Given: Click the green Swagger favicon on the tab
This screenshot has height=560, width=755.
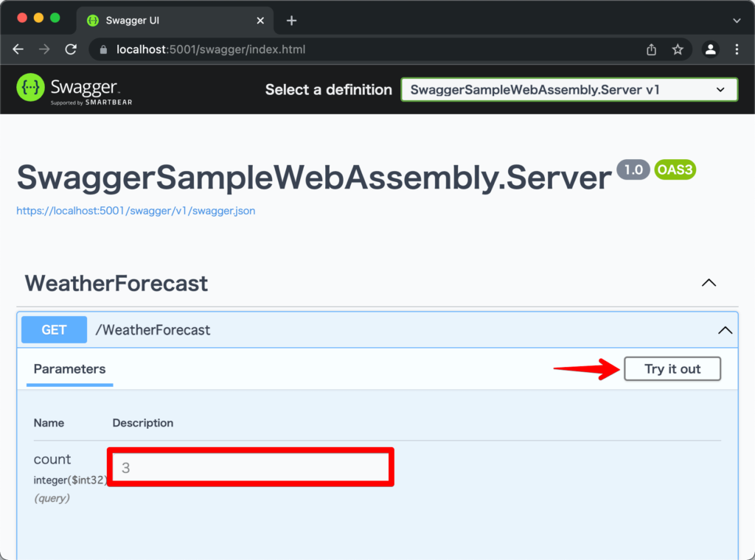Looking at the screenshot, I should (x=91, y=21).
